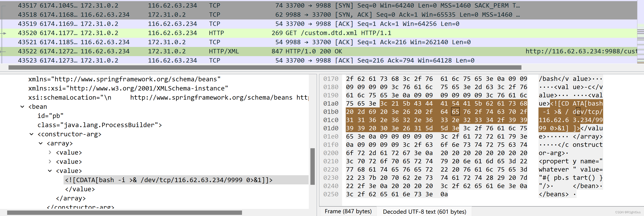Select the class="java.lang.ProcessBuilder" line
644x216 pixels.
(x=100, y=125)
